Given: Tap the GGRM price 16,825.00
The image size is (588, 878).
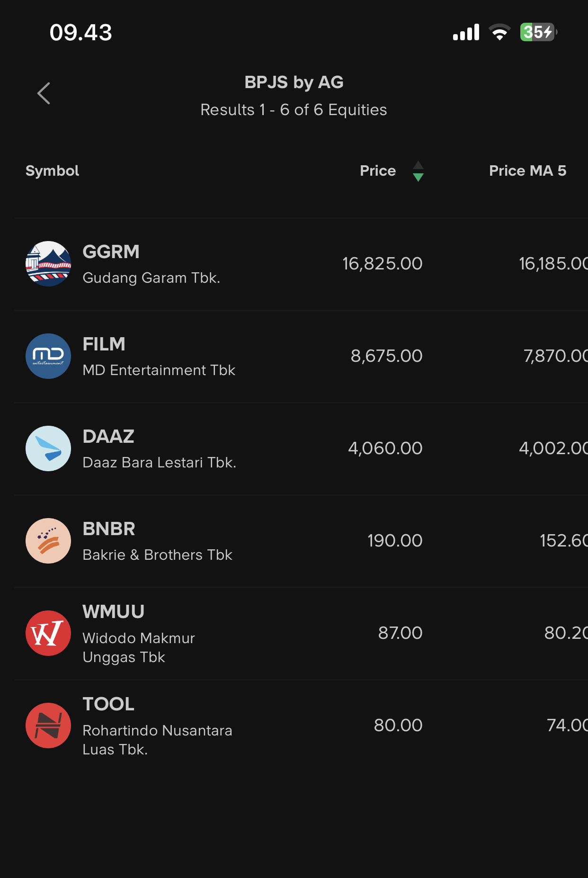Looking at the screenshot, I should (x=382, y=264).
